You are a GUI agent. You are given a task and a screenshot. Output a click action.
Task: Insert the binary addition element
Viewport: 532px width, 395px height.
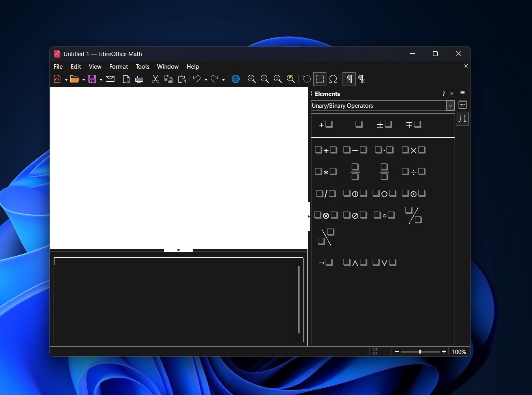(326, 150)
